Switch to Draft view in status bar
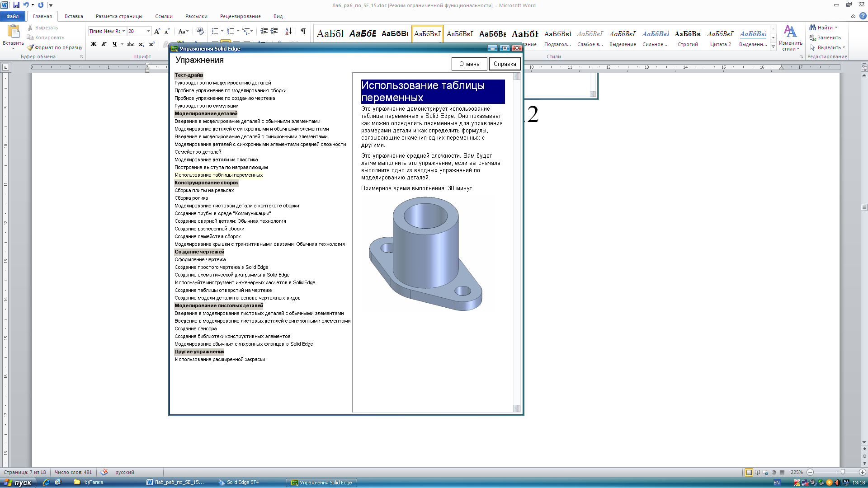The image size is (868, 488). [782, 472]
